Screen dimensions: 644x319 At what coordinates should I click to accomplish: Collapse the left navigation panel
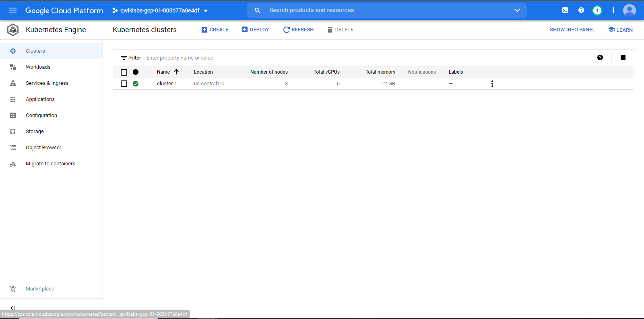coord(12,308)
